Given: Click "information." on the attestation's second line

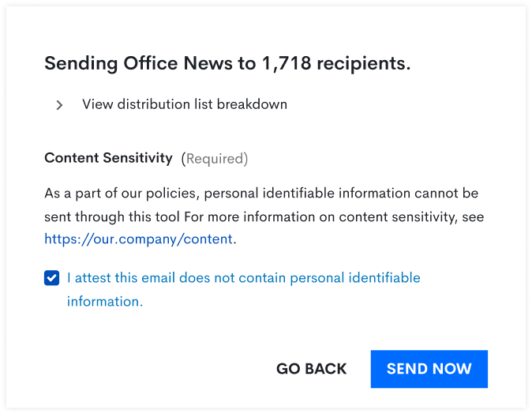Looking at the screenshot, I should point(105,301).
